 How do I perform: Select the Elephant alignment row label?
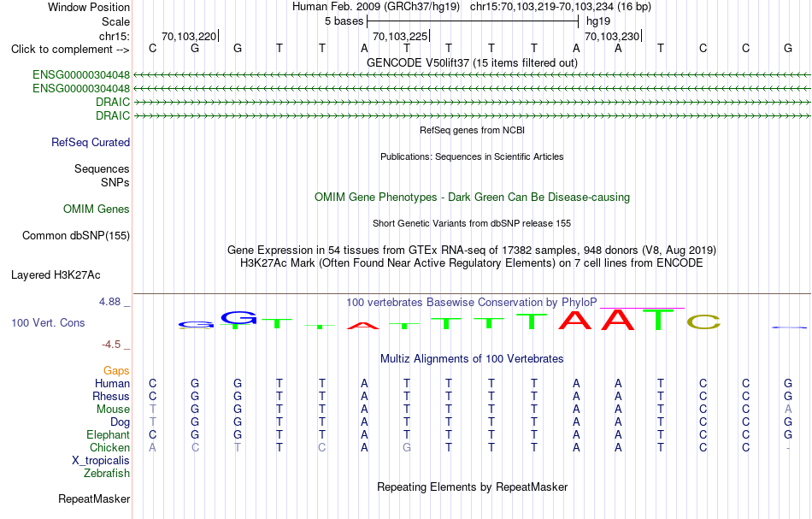point(109,434)
